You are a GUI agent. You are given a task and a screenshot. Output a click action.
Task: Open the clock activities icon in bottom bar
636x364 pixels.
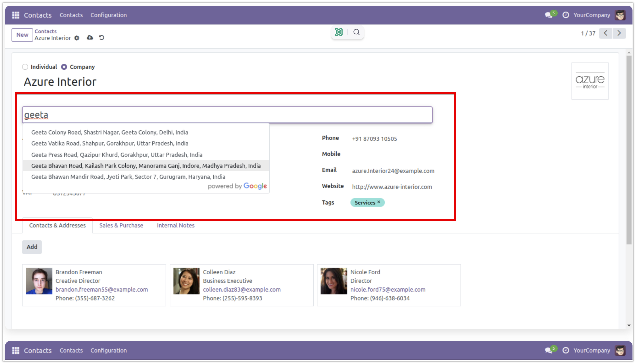pos(566,350)
